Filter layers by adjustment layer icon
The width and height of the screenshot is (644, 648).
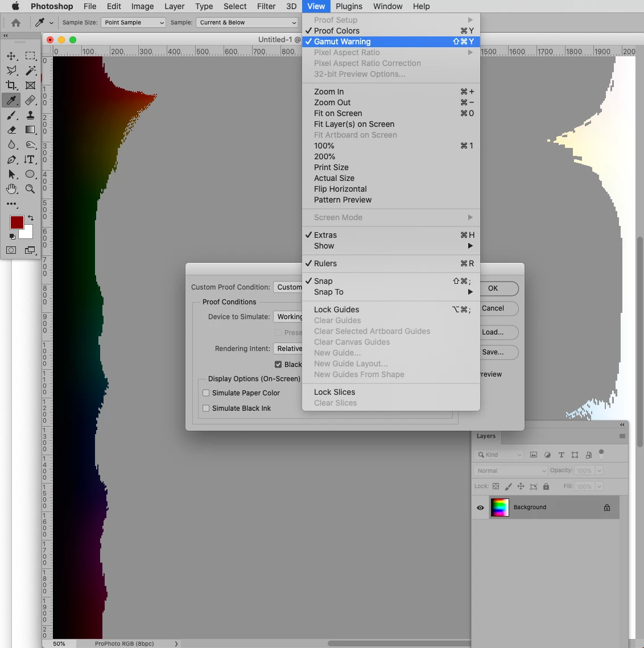(547, 455)
